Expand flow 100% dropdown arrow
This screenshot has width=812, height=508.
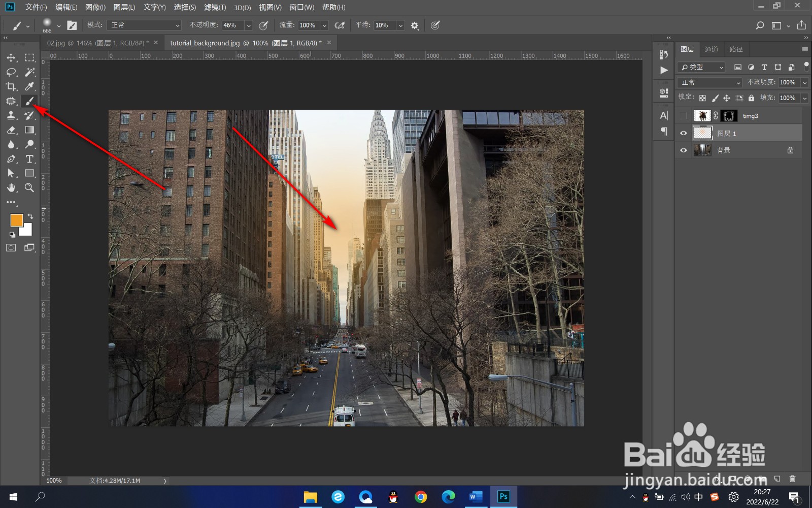click(324, 25)
